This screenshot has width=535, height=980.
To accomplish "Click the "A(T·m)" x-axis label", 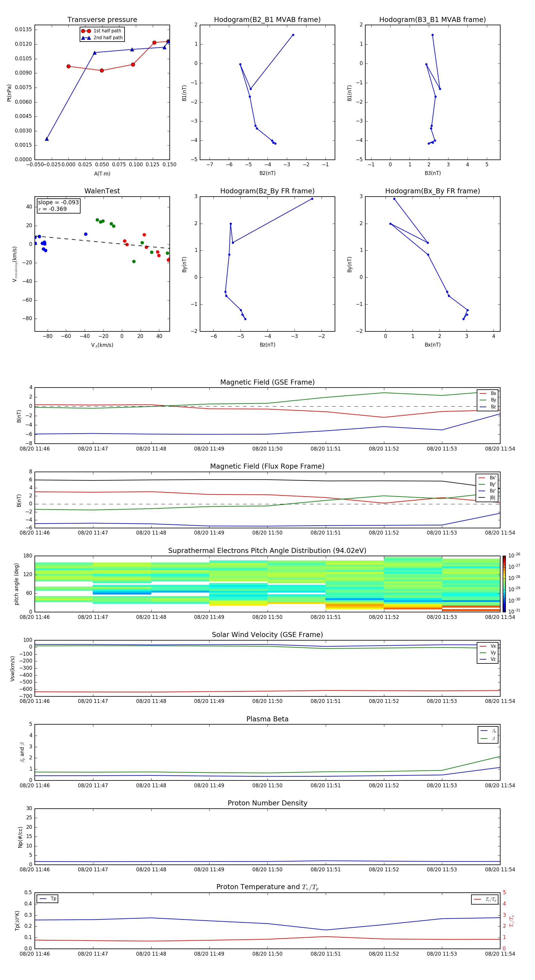I will coord(102,173).
